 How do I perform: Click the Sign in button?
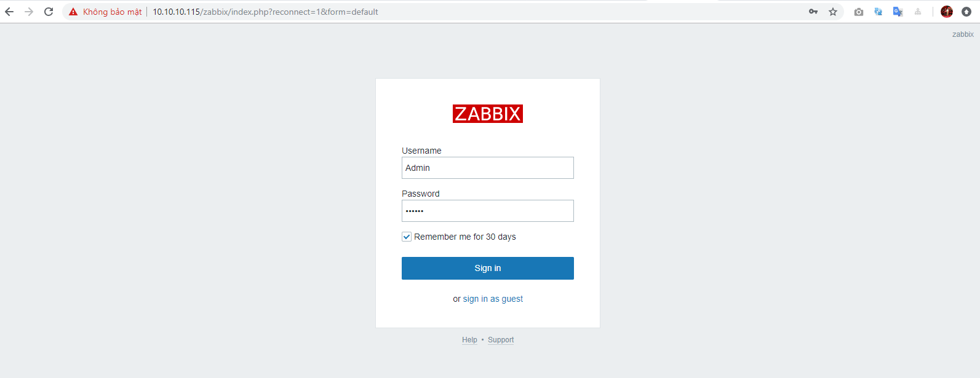coord(488,268)
